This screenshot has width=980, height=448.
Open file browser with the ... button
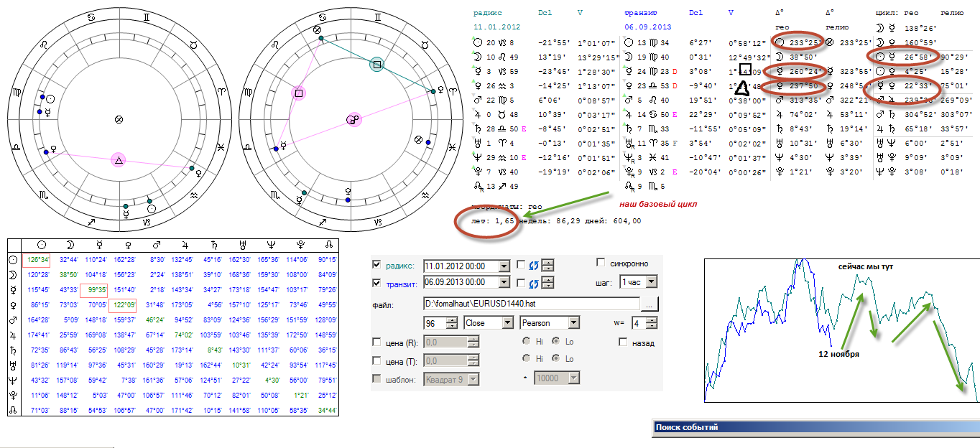click(x=650, y=304)
